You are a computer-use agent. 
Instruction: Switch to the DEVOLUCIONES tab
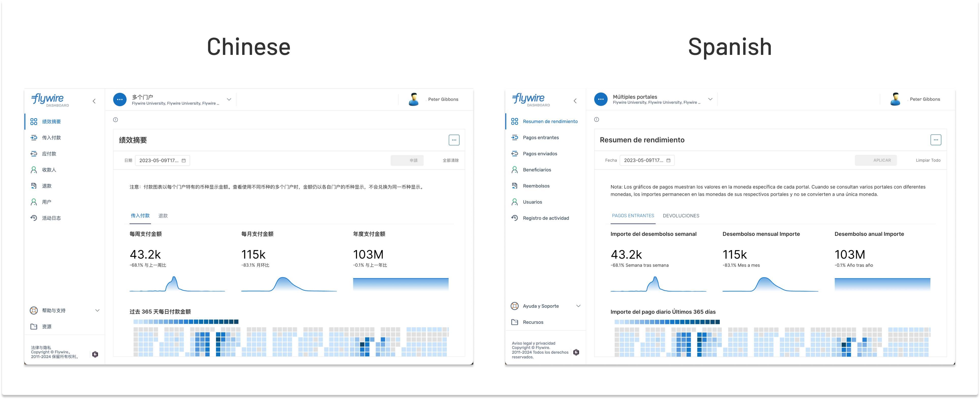(x=681, y=216)
